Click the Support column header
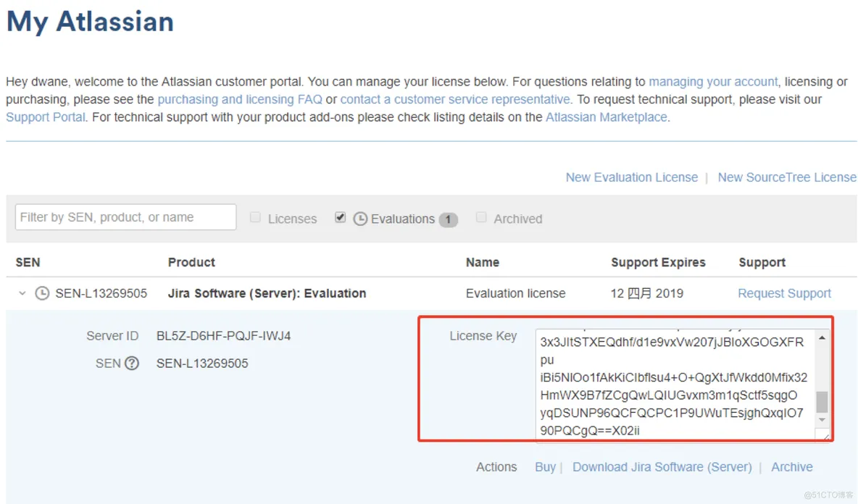Screen dimensions: 858x504 [x=762, y=262]
